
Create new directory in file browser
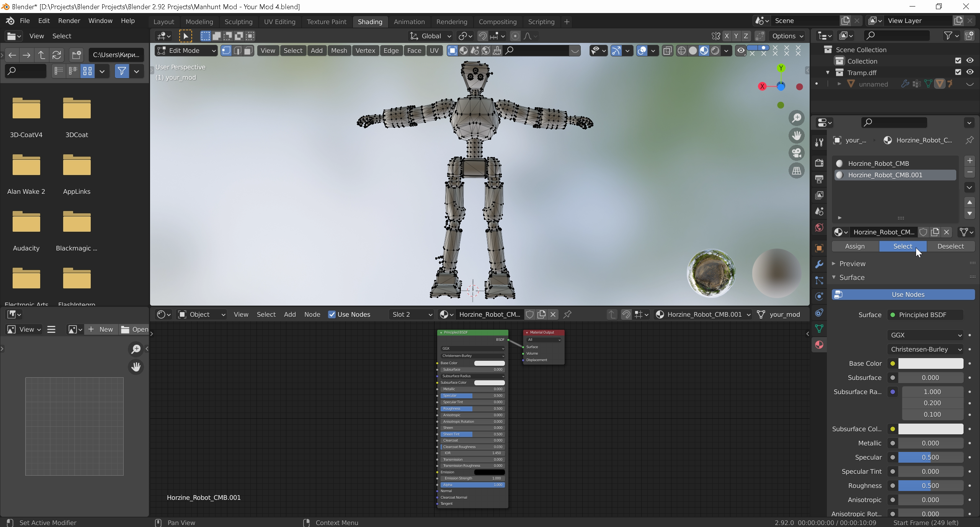tap(76, 55)
